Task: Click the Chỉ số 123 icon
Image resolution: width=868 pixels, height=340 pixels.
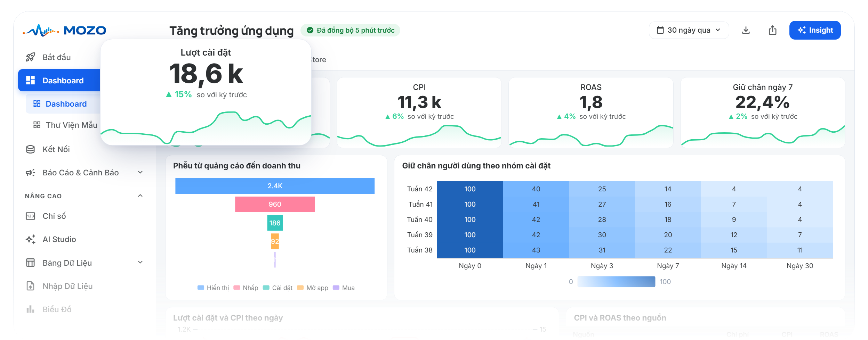Action: click(x=31, y=216)
